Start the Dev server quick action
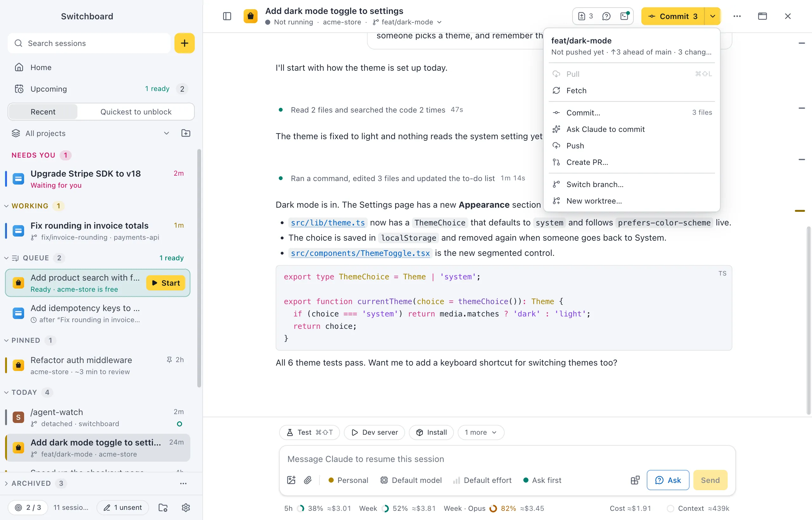The width and height of the screenshot is (812, 520). pyautogui.click(x=374, y=432)
